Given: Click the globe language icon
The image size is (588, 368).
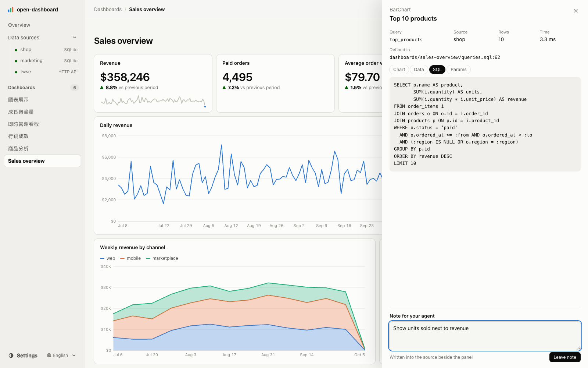Looking at the screenshot, I should pos(49,355).
